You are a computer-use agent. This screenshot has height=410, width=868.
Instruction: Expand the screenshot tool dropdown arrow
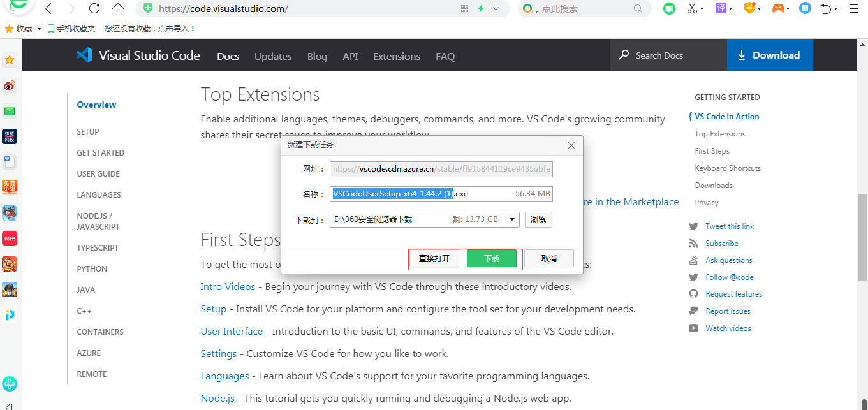pyautogui.click(x=702, y=9)
